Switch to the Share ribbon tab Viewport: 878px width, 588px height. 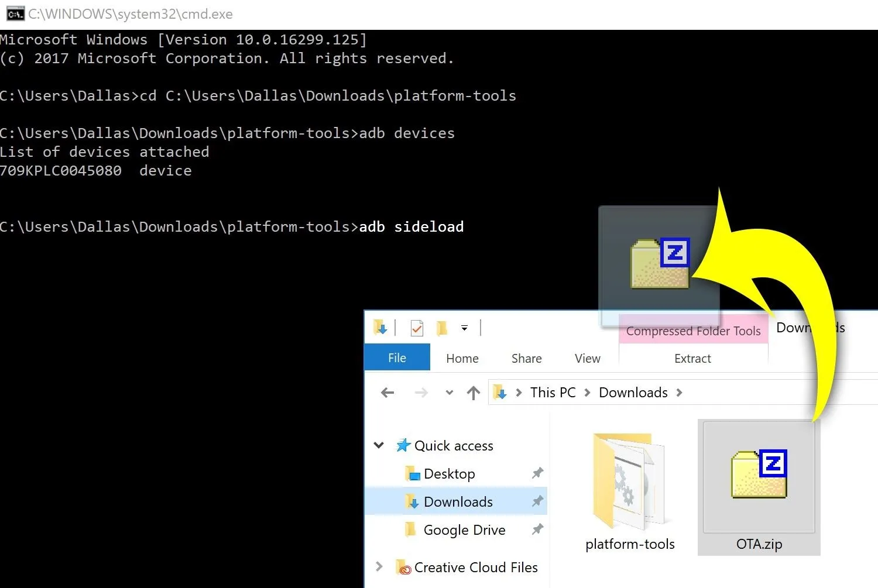click(527, 359)
